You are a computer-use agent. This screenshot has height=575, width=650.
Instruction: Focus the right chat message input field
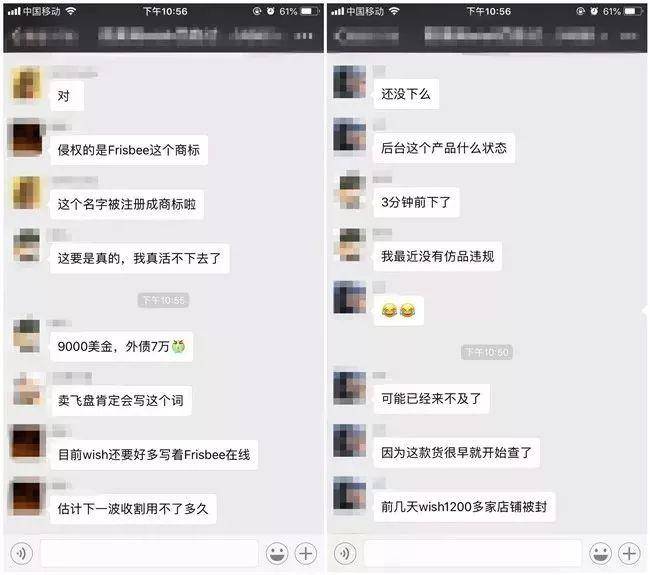click(473, 553)
